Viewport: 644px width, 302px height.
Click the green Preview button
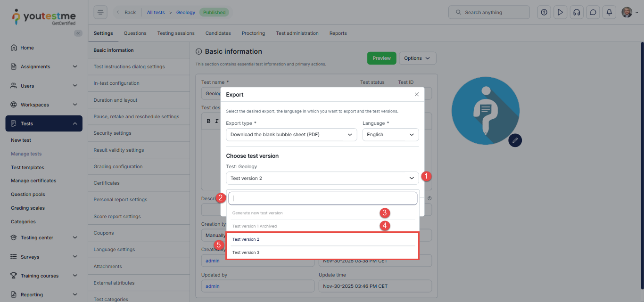(x=381, y=58)
